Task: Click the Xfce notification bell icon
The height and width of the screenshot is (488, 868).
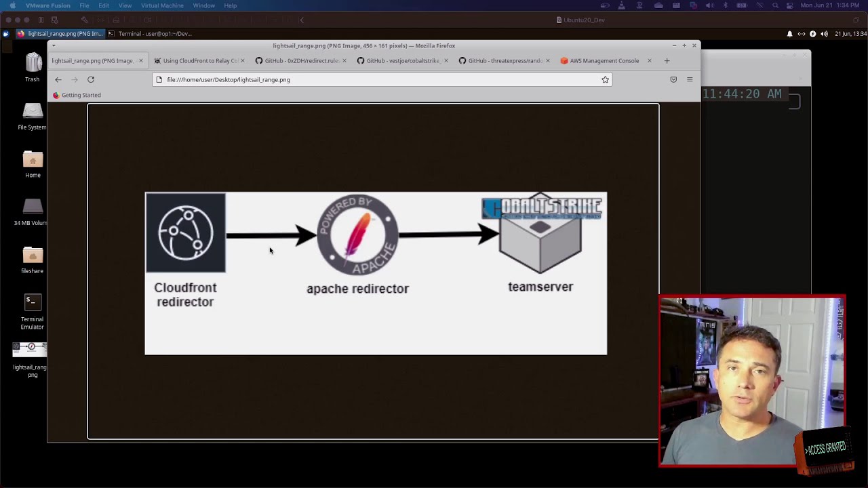Action: click(x=789, y=34)
